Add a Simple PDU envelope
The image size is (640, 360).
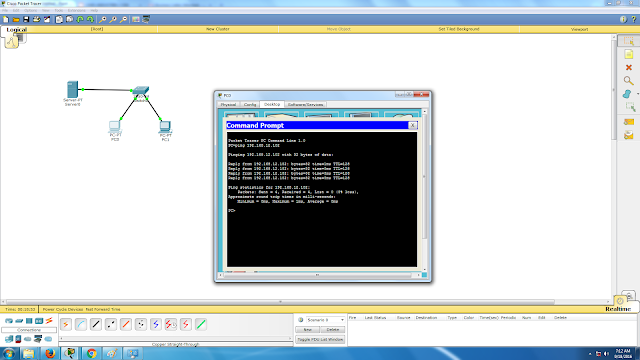(629, 122)
